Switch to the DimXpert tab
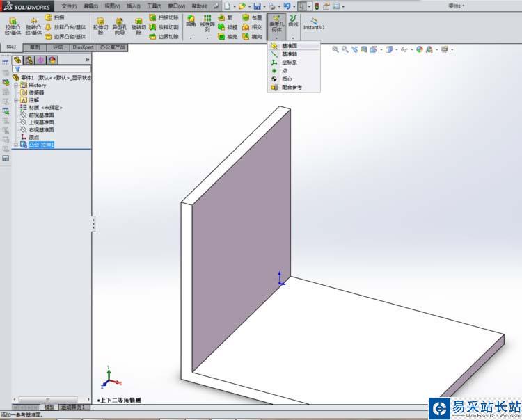Image resolution: width=522 pixels, height=420 pixels. 83,47
